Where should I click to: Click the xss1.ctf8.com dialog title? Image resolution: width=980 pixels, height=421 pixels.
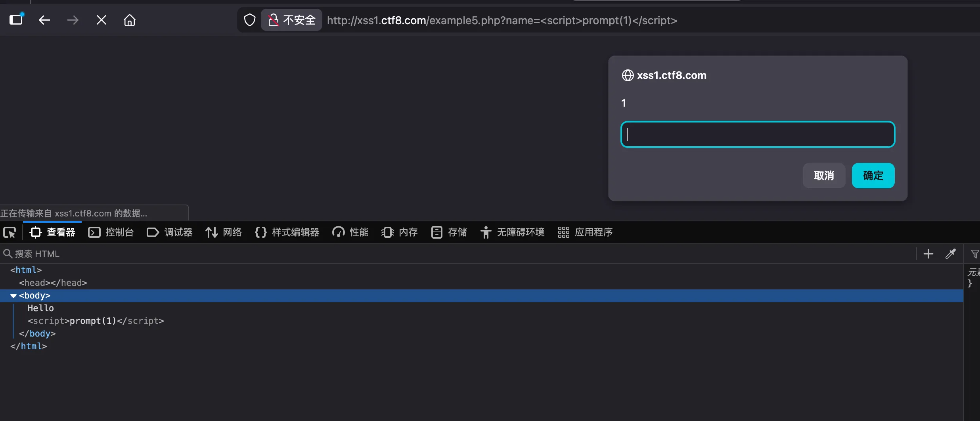tap(672, 75)
